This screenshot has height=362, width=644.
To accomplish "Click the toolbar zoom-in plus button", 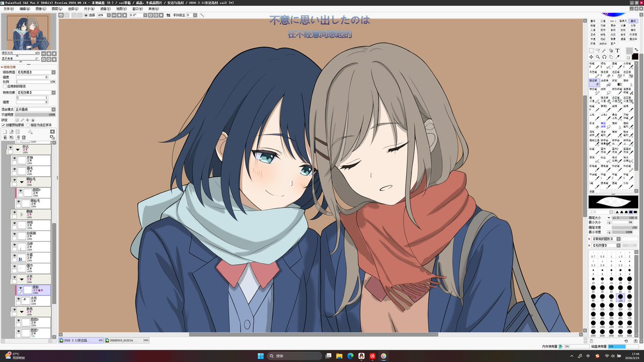I will (x=119, y=15).
